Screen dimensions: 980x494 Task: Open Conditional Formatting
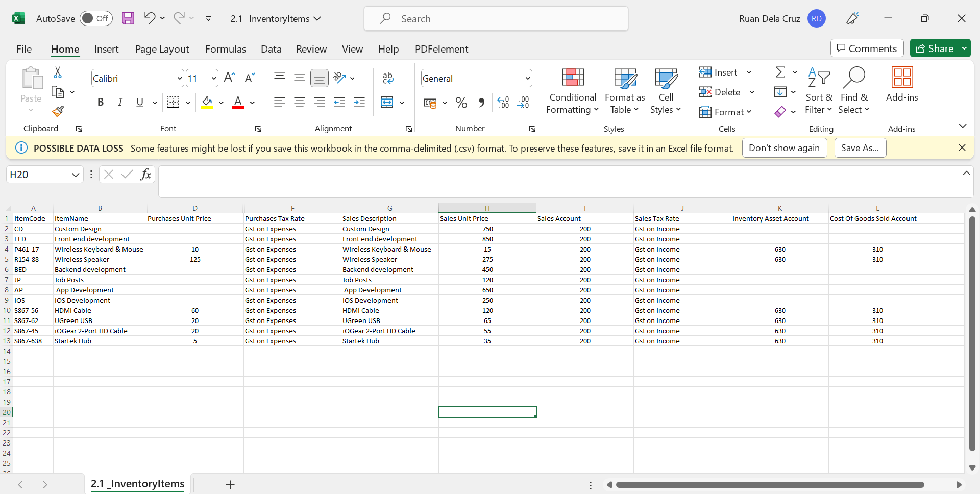572,91
